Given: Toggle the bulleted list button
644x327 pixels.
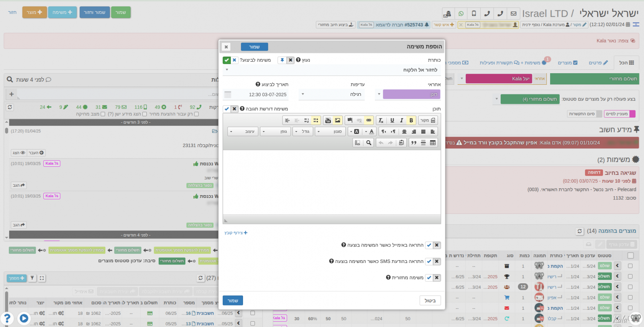Looking at the screenshot, I should [315, 120].
